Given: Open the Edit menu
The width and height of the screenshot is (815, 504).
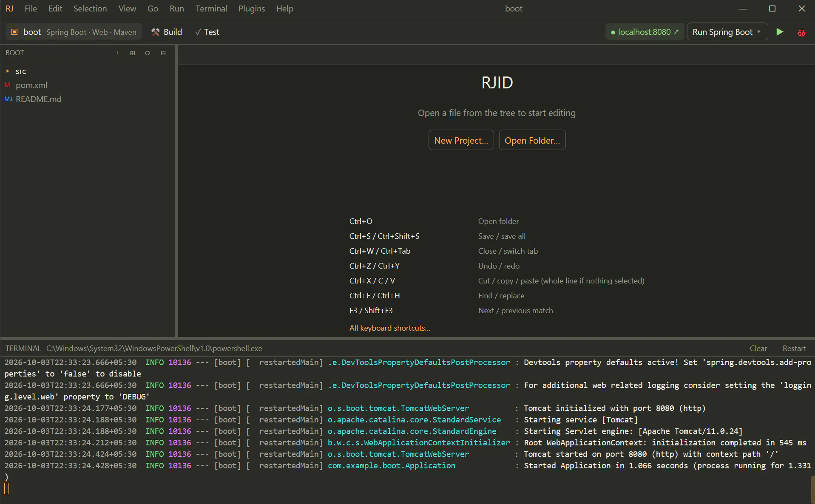Looking at the screenshot, I should coord(55,8).
